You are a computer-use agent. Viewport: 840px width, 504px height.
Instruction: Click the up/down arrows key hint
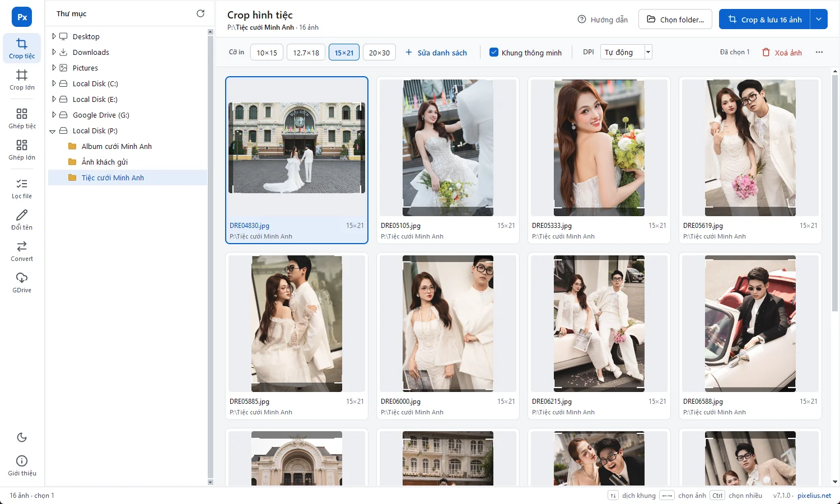(613, 496)
